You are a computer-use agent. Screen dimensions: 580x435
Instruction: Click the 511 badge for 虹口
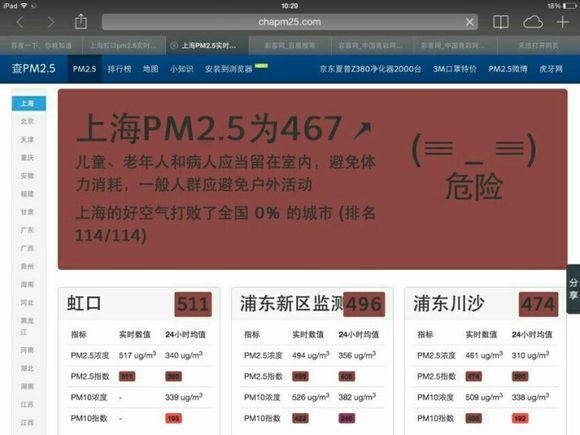pyautogui.click(x=193, y=304)
